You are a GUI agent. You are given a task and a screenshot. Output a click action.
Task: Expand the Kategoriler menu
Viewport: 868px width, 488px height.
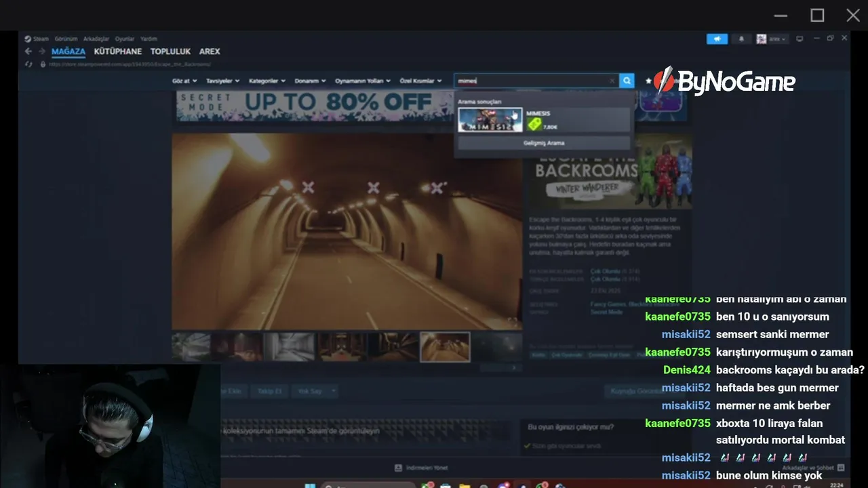coord(267,81)
